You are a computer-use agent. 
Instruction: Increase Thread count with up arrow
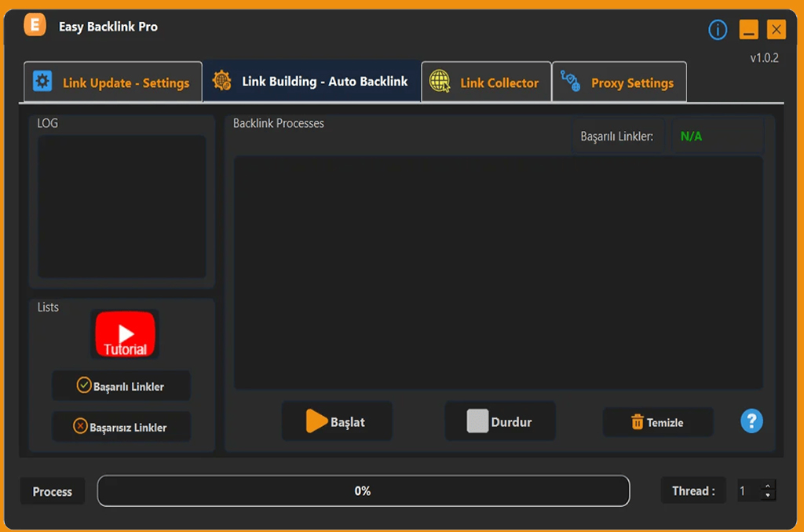click(x=768, y=486)
